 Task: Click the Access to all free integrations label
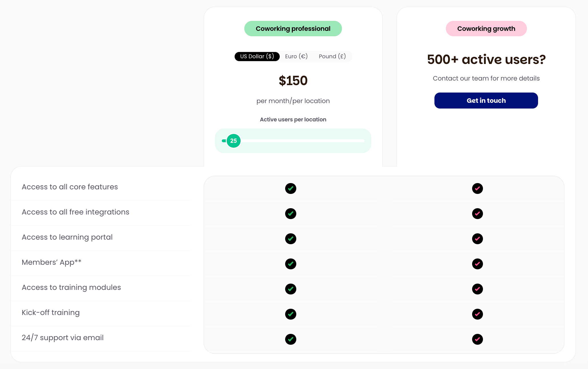pyautogui.click(x=76, y=212)
